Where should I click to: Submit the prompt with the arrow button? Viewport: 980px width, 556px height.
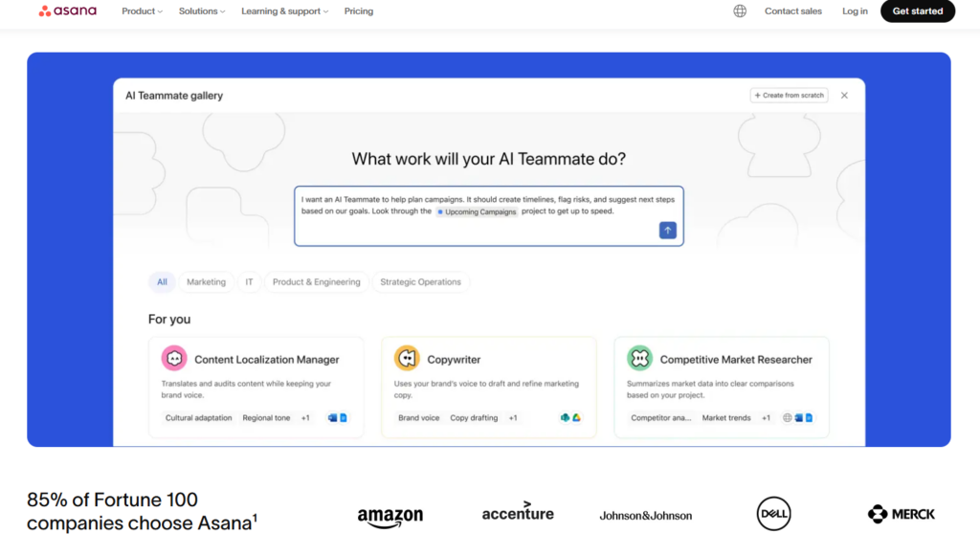(667, 231)
